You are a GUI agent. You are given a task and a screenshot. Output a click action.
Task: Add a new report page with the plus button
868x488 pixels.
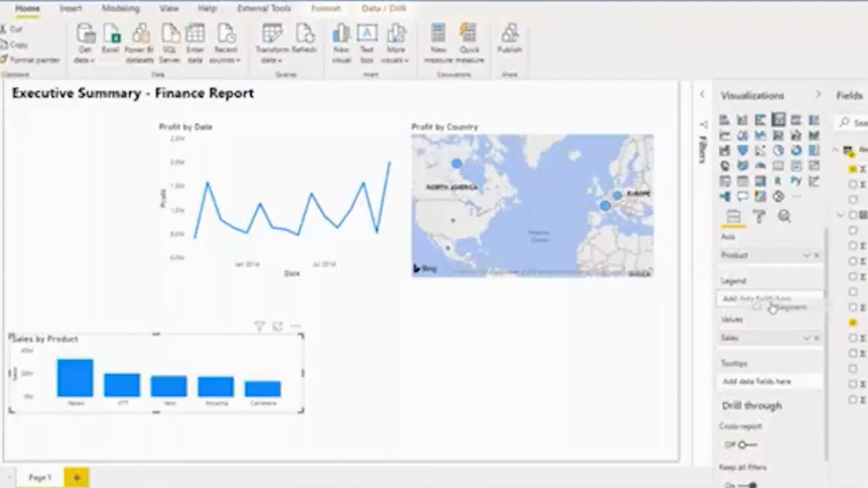[76, 477]
